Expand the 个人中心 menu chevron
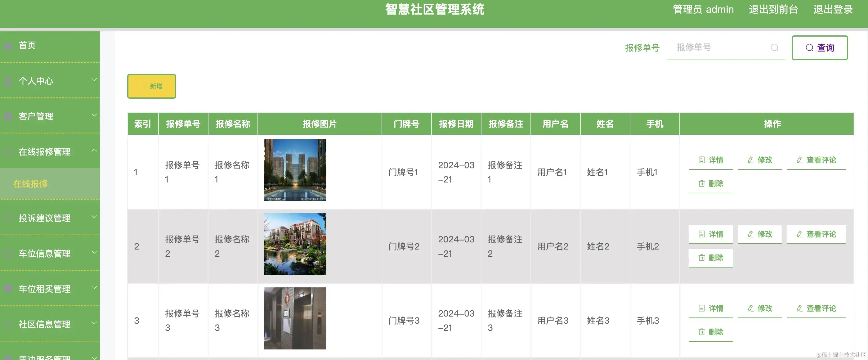Image resolution: width=868 pixels, height=360 pixels. coord(94,80)
